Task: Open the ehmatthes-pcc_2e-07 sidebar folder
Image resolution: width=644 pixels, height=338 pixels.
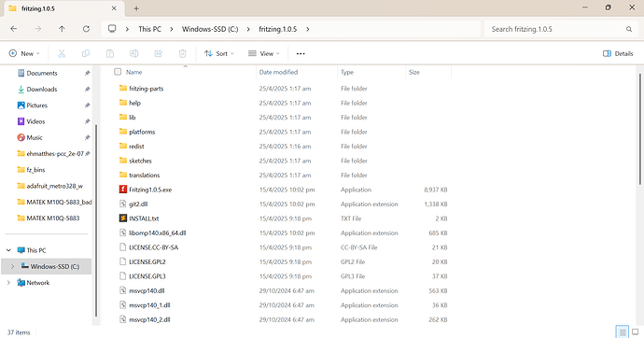Action: (50, 154)
